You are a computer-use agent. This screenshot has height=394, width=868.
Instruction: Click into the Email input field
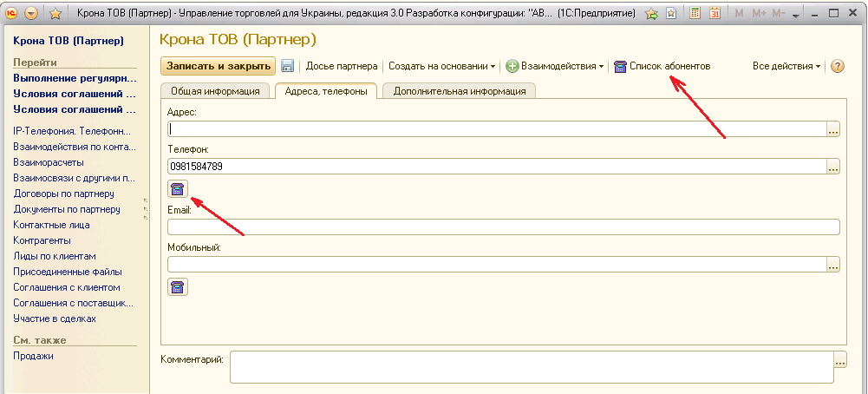click(504, 227)
